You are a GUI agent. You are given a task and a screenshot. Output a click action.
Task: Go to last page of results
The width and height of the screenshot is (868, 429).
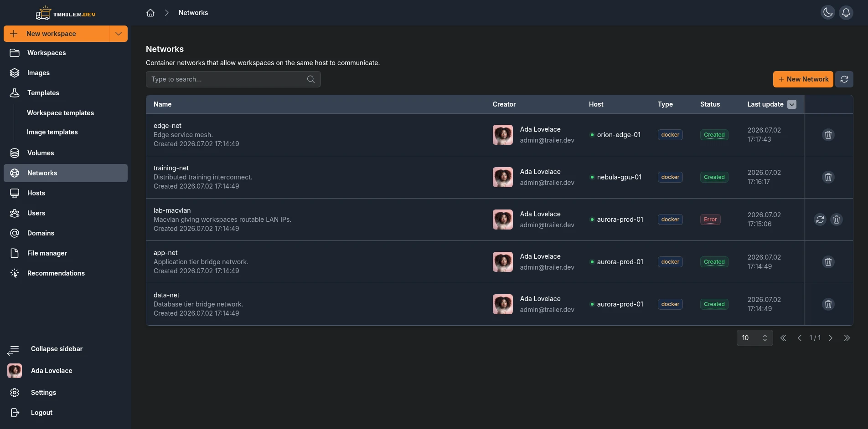pyautogui.click(x=847, y=338)
